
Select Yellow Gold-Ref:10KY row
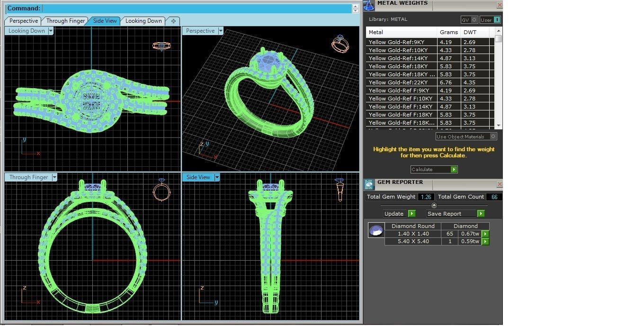[x=430, y=50]
